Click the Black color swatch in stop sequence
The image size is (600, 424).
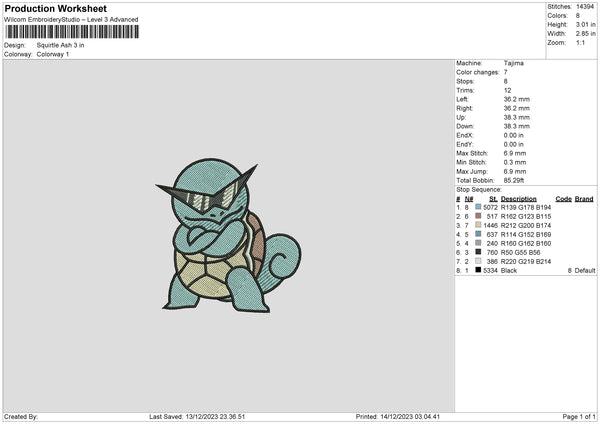[479, 270]
